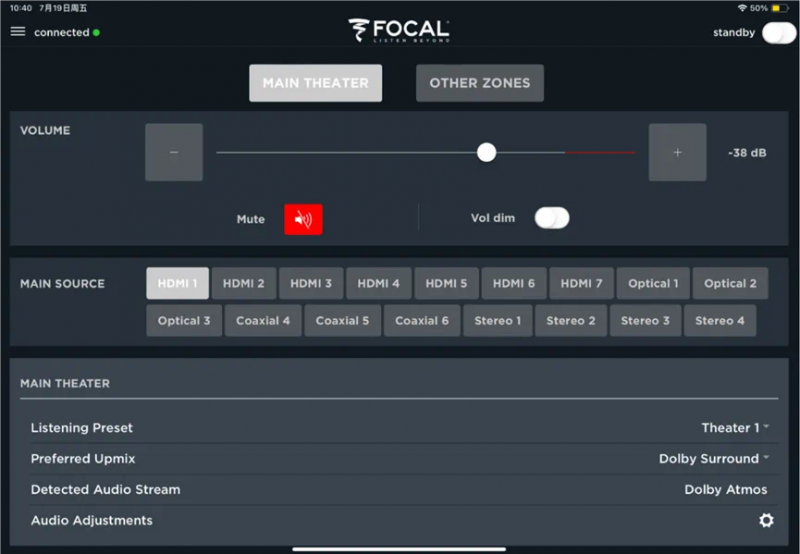Tap the Wi-Fi status icon

tap(742, 8)
